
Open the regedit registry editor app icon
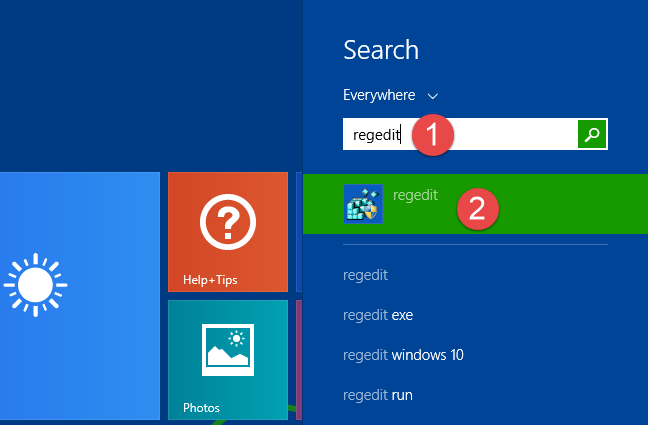tap(363, 204)
